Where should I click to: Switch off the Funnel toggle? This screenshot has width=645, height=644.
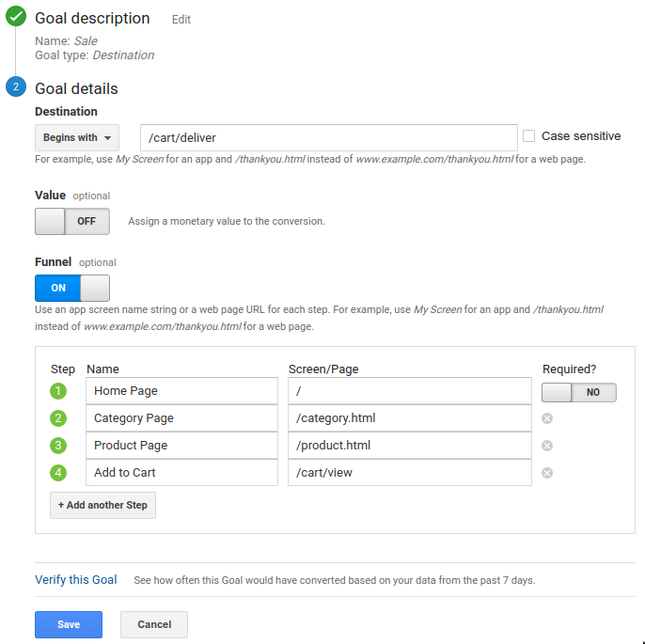(72, 288)
